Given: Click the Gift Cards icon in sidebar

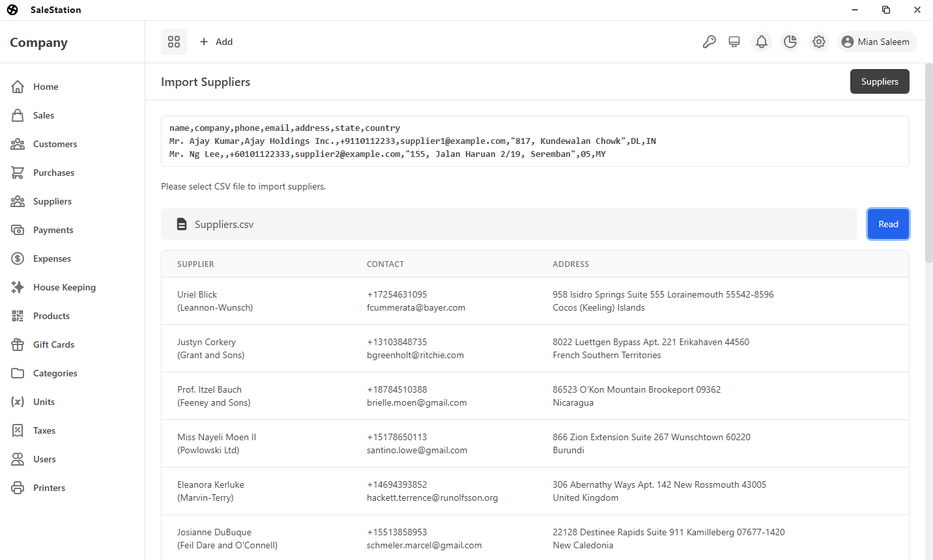Looking at the screenshot, I should coord(18,344).
